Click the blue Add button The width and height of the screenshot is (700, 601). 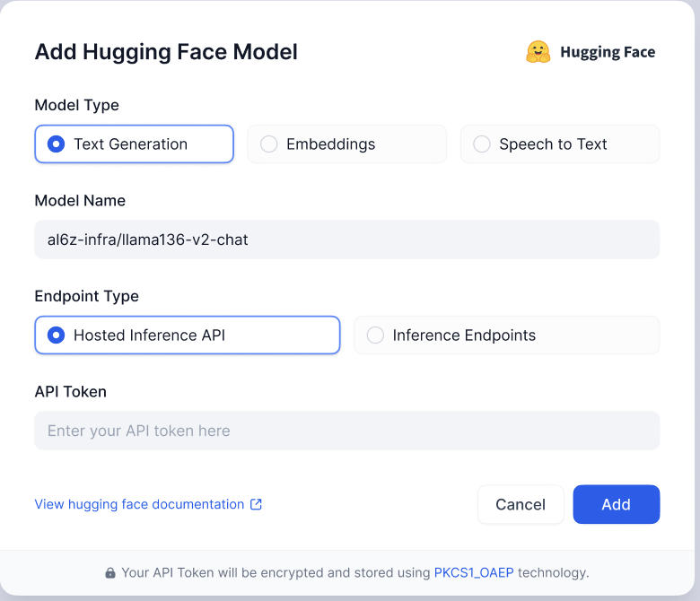pyautogui.click(x=616, y=504)
